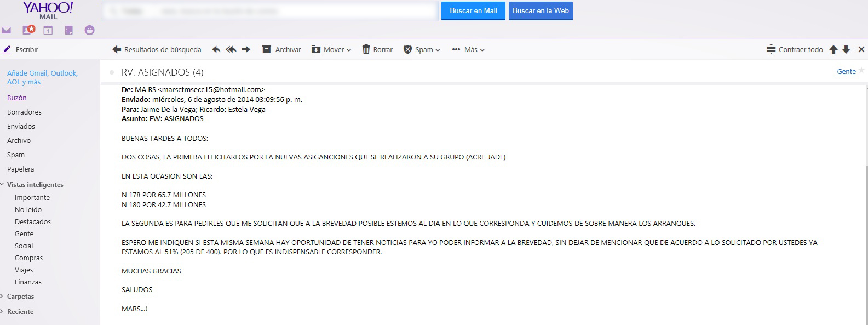This screenshot has width=868, height=325.
Task: Archive the message with Archivar
Action: coord(281,49)
